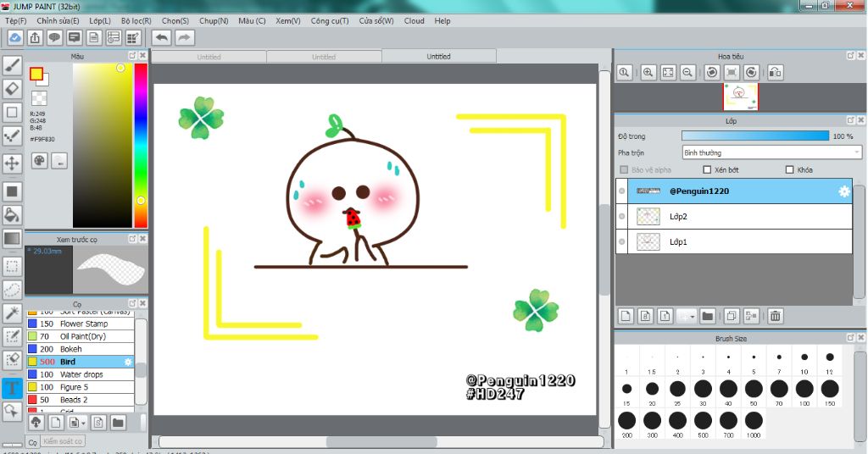Enable the Khóa lock checkbox
Screen dimensions: 868x454
pyautogui.click(x=790, y=169)
